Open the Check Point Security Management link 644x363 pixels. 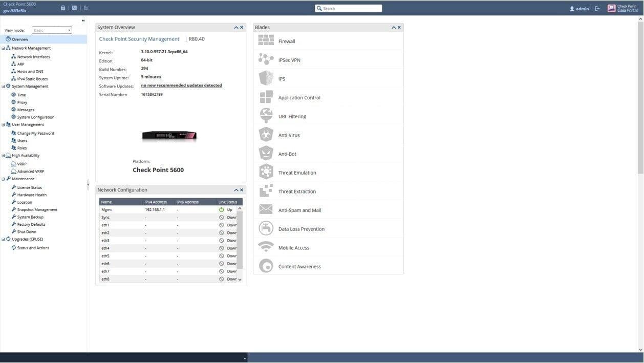[139, 38]
